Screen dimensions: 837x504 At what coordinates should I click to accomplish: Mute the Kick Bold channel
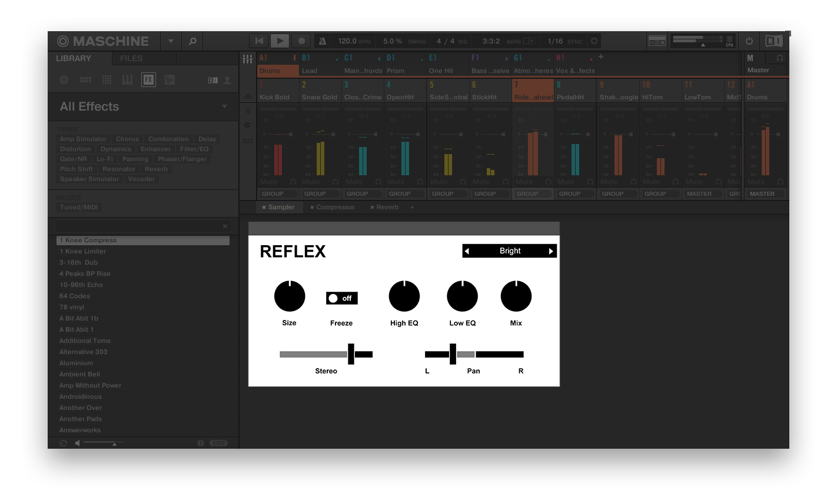pos(268,182)
